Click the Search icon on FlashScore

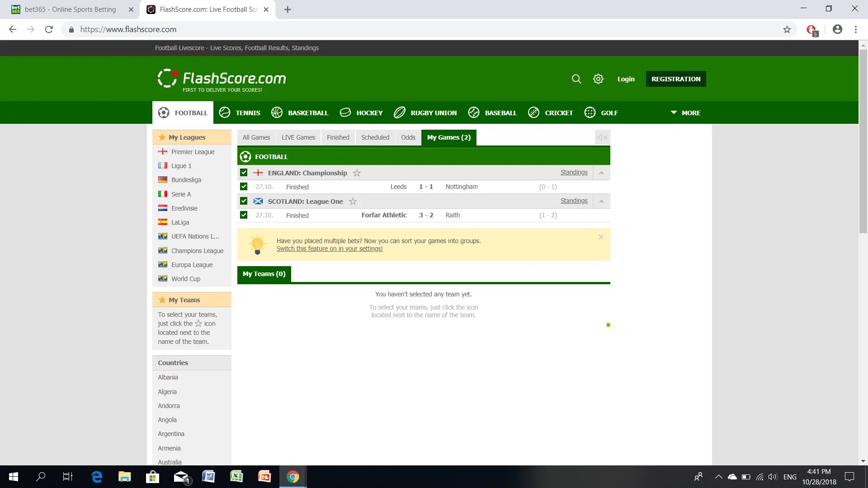click(x=576, y=79)
